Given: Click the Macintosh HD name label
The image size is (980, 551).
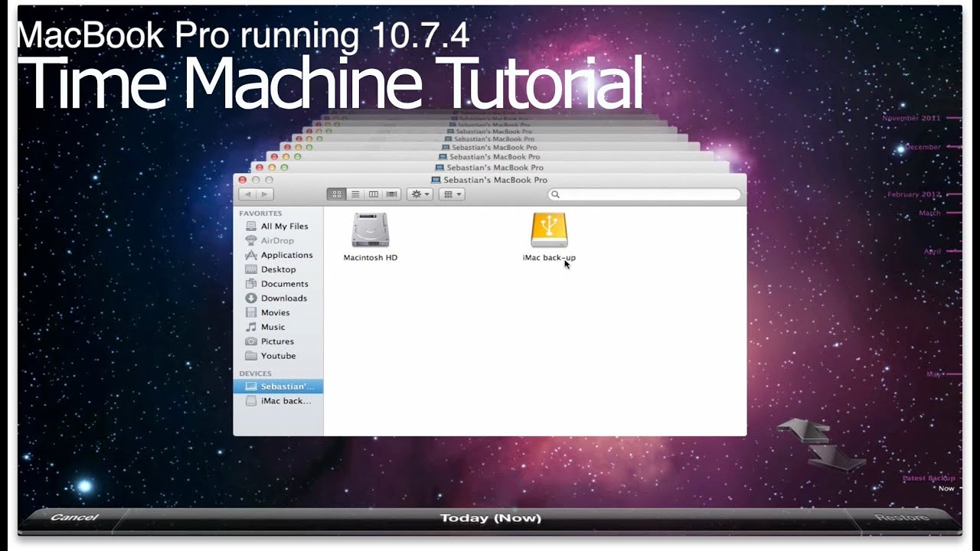Looking at the screenshot, I should [371, 258].
